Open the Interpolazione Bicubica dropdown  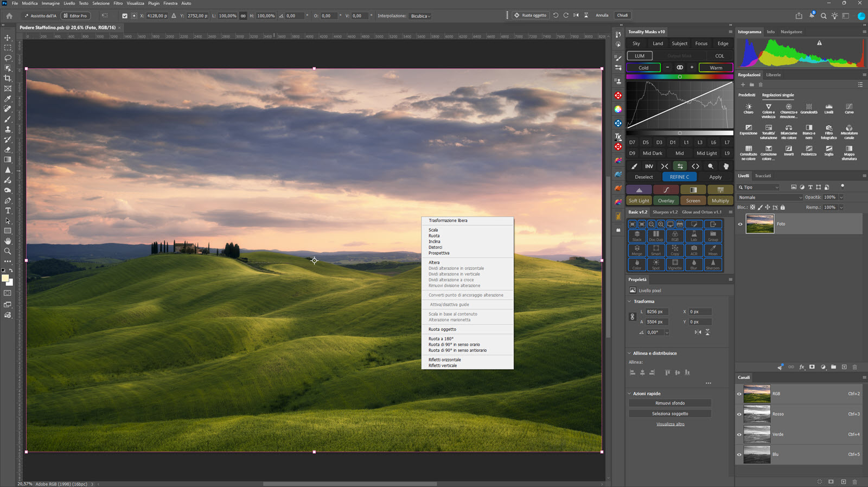[420, 16]
